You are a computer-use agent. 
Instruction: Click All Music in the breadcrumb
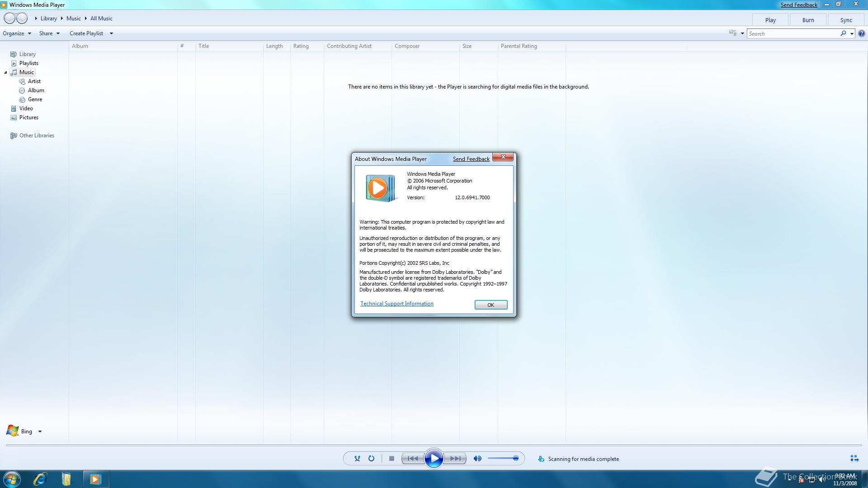[x=101, y=19]
